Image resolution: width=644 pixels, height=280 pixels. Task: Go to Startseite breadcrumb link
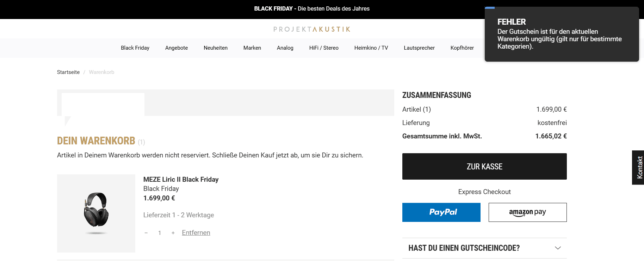[68, 72]
